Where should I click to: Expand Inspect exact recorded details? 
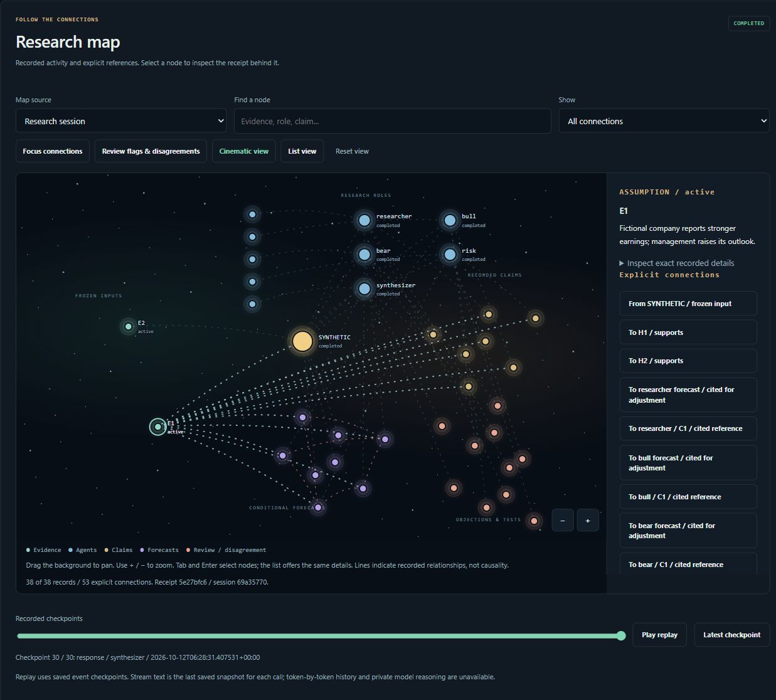click(676, 263)
